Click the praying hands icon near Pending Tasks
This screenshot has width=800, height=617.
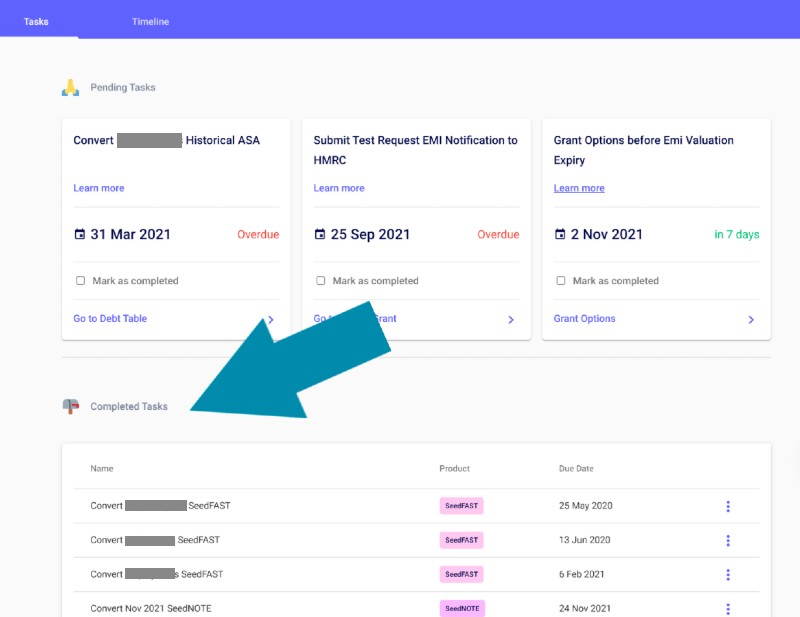pyautogui.click(x=69, y=87)
